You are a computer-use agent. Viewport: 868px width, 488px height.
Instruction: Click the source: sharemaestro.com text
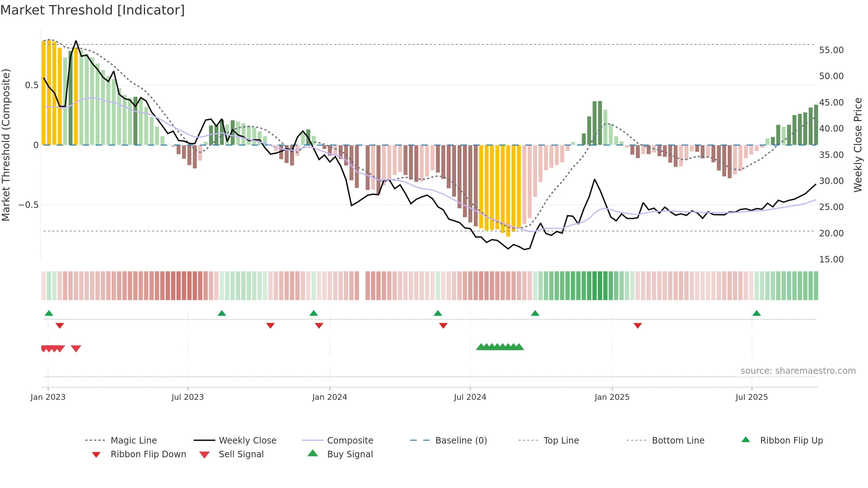click(798, 371)
